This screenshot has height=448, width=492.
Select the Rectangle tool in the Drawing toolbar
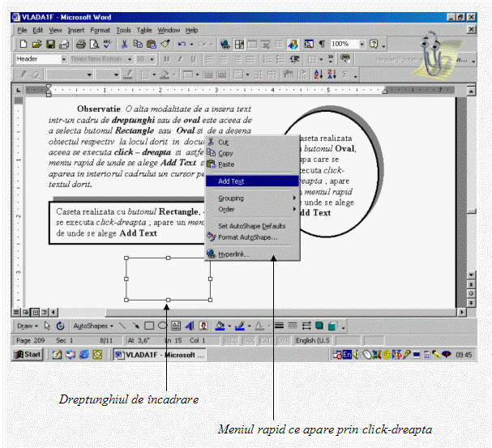point(149,326)
